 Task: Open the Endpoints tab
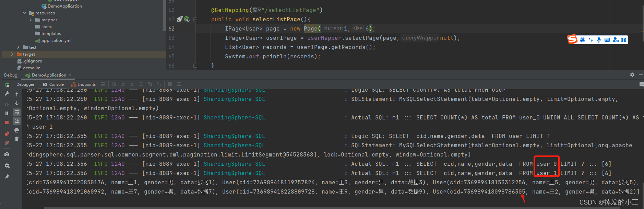(x=83, y=84)
